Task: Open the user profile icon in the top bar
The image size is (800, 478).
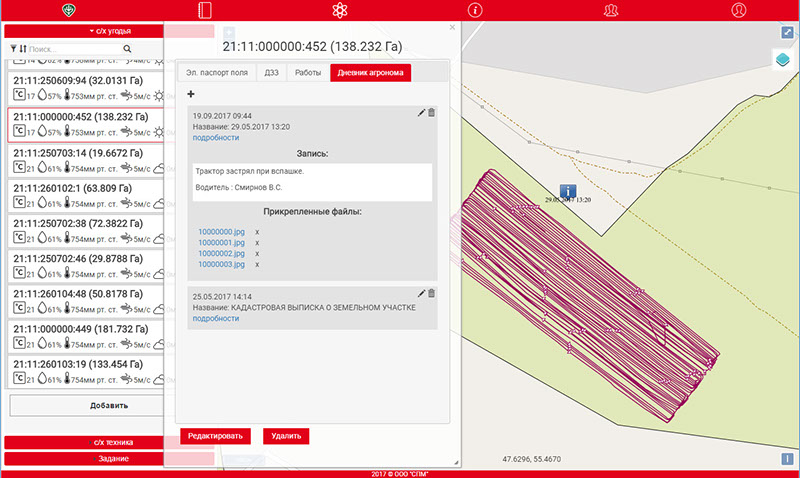Action: click(x=738, y=11)
